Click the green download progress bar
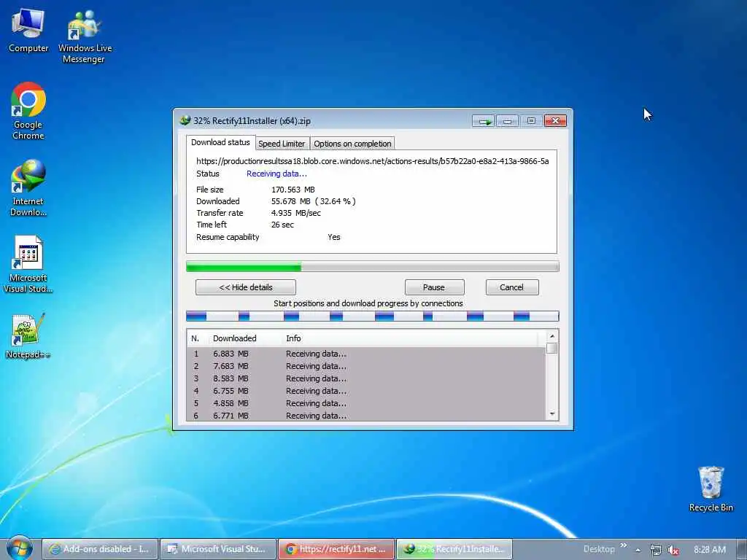747x560 pixels. coord(373,267)
